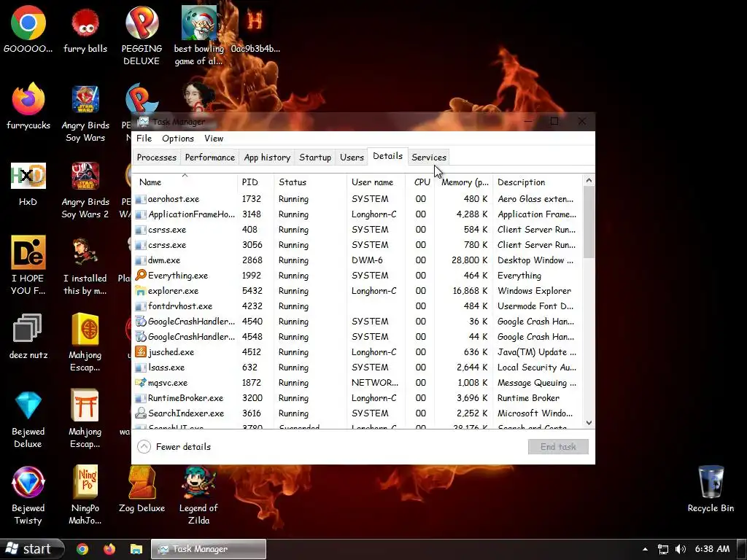
Task: Sort by the Description column header
Action: (538, 182)
